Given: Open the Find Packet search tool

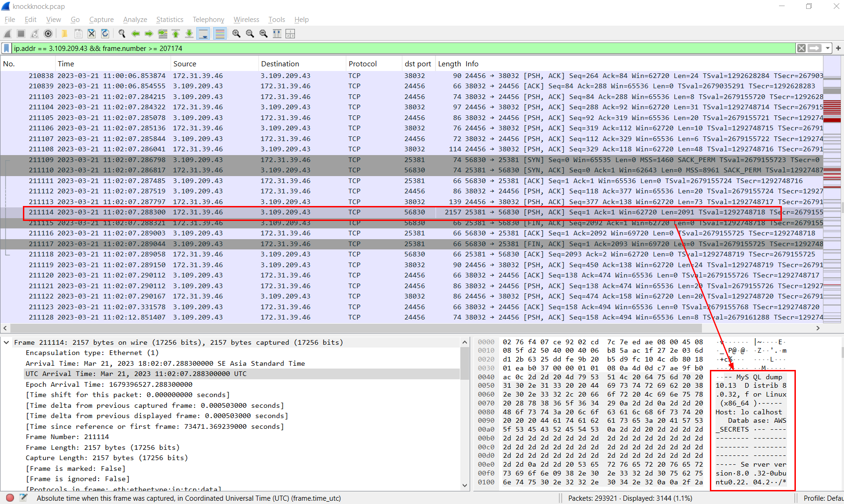Looking at the screenshot, I should [x=122, y=33].
